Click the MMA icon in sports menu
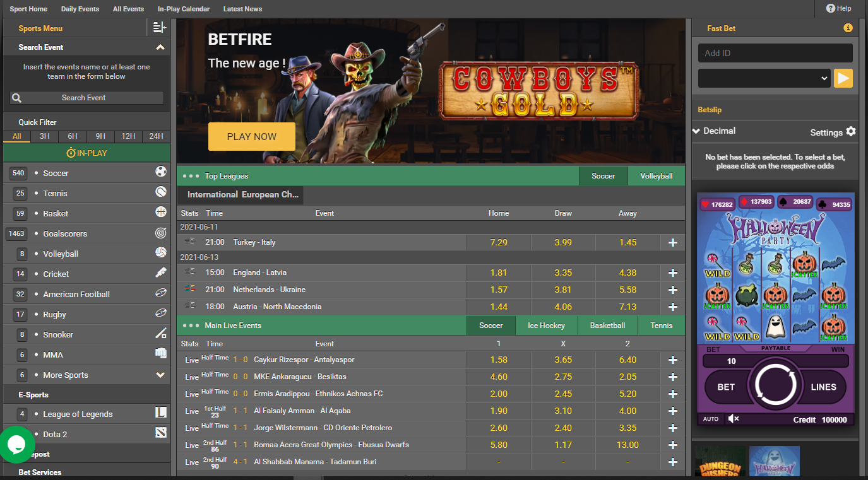Viewport: 868px width, 480px height. point(161,354)
